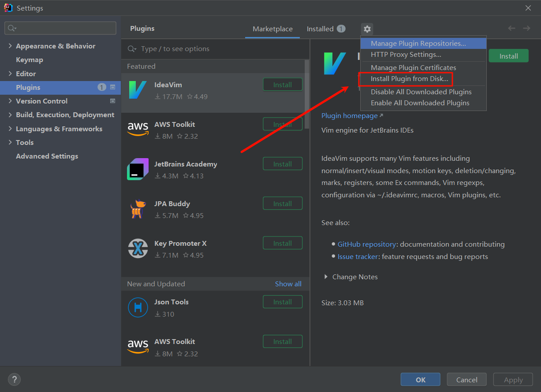The image size is (541, 392).
Task: Close the Settings dialog window
Action: 528,8
